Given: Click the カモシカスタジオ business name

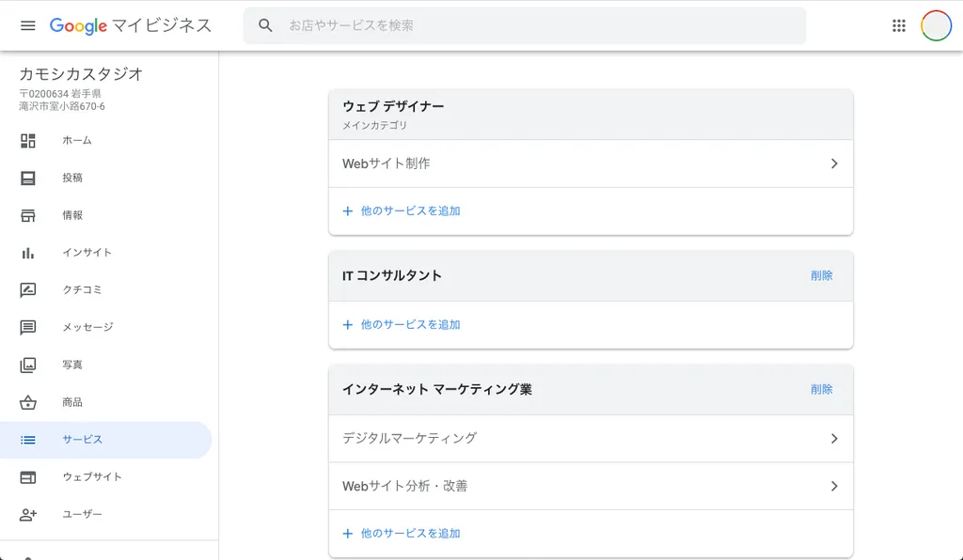Looking at the screenshot, I should tap(81, 74).
